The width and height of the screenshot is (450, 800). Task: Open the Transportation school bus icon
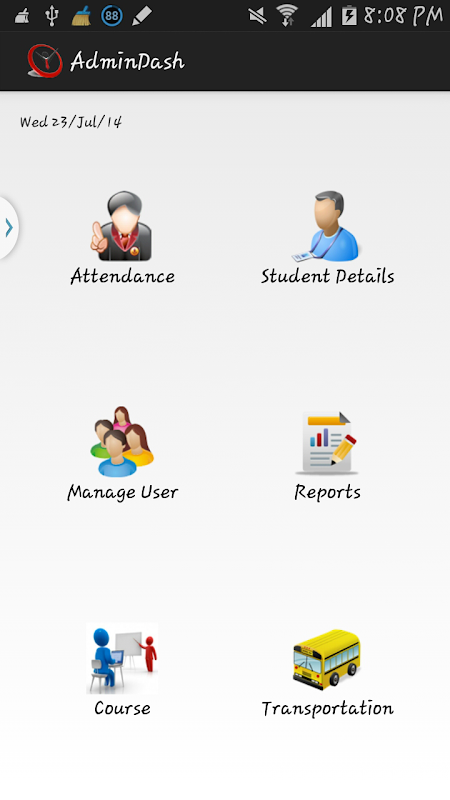click(327, 659)
